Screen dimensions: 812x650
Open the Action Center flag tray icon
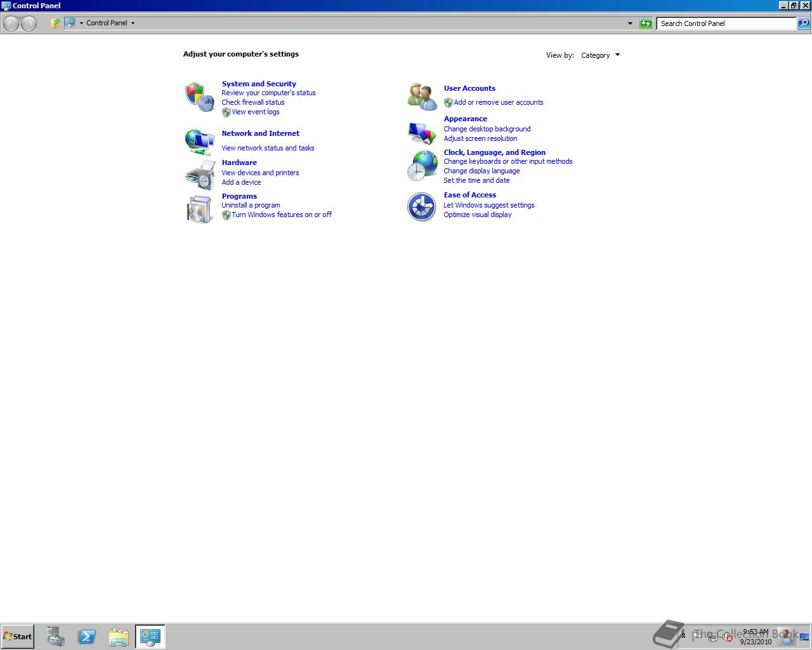coord(697,635)
